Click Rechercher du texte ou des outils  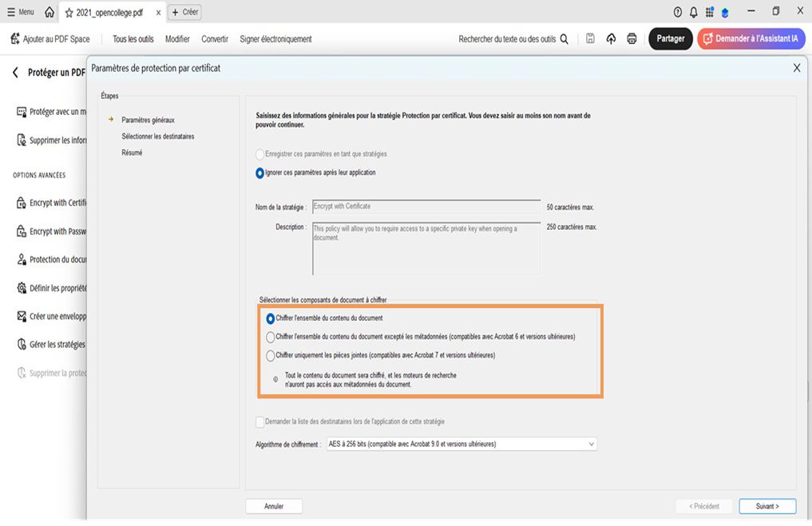pyautogui.click(x=507, y=39)
